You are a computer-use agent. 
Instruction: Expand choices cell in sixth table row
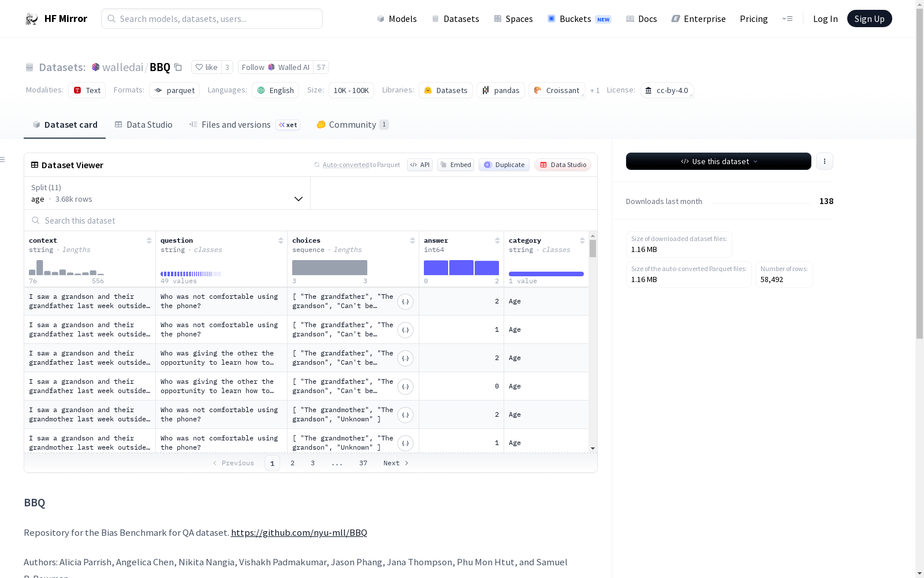[405, 443]
